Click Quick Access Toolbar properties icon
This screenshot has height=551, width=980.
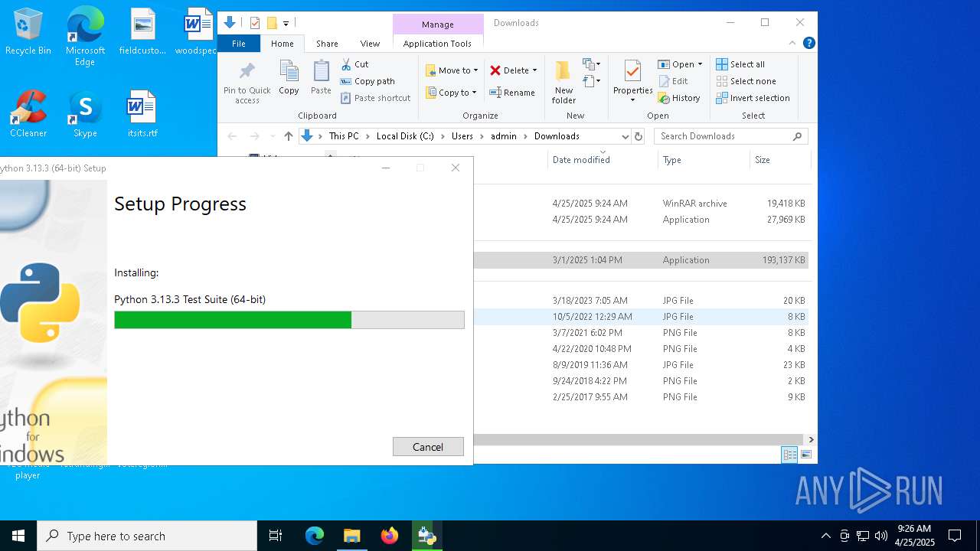tap(255, 23)
